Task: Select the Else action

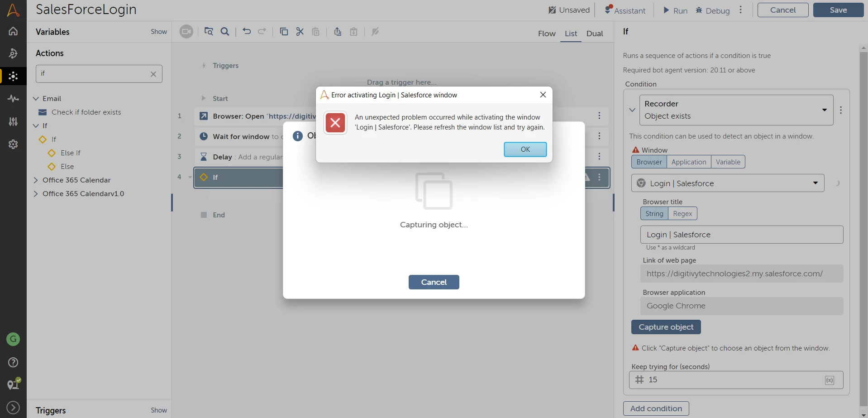Action: pyautogui.click(x=67, y=167)
